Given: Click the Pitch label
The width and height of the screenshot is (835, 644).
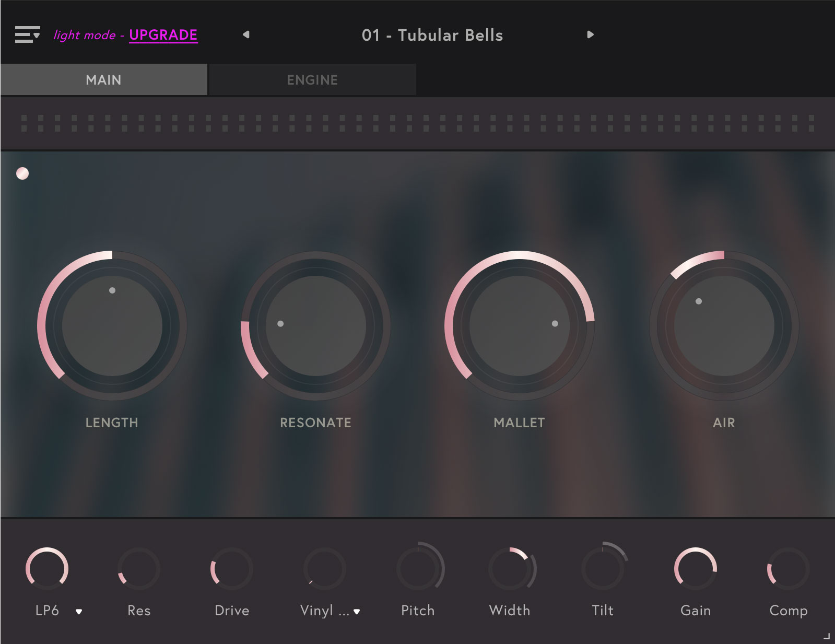Looking at the screenshot, I should click(418, 611).
